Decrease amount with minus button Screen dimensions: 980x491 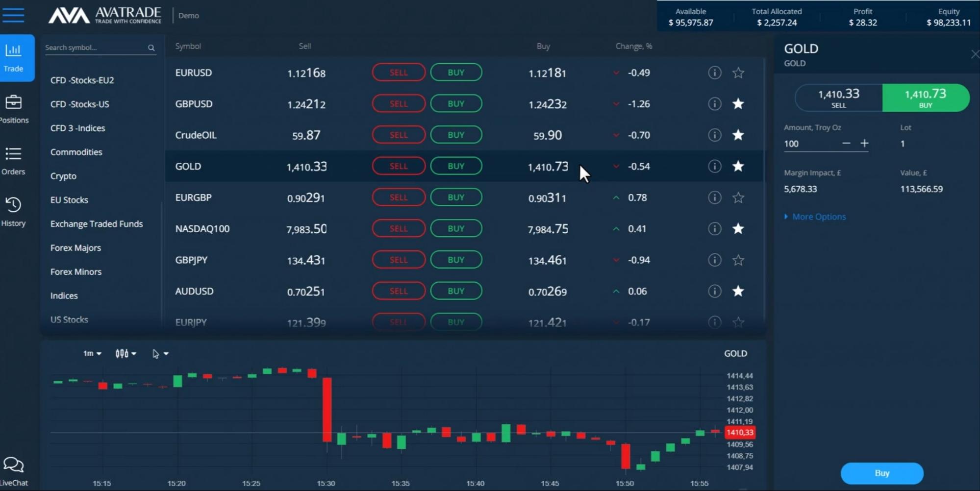[846, 143]
